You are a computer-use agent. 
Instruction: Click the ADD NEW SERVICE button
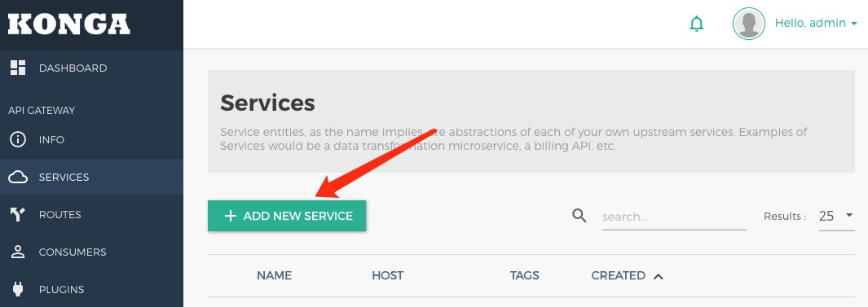coord(287,216)
